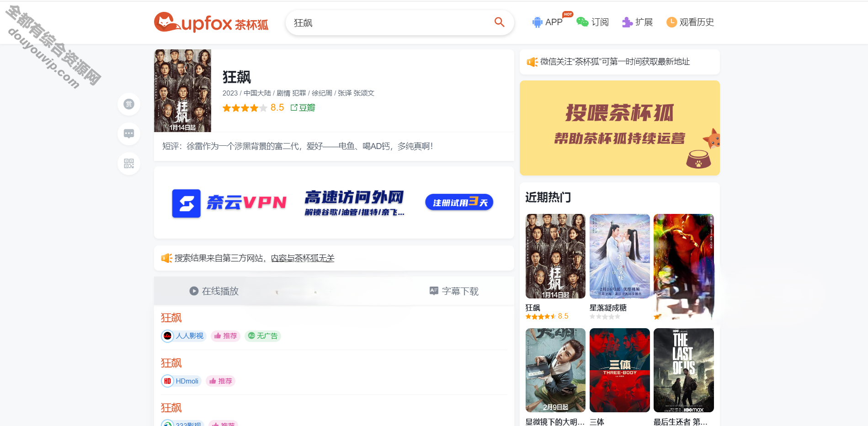
Task: Open 显微镜下的大明 poster thumbnail
Action: click(x=555, y=370)
